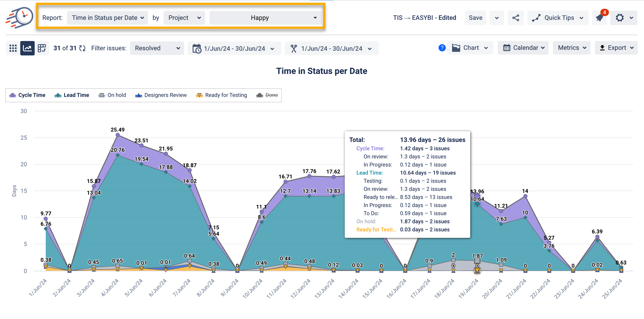The image size is (644, 319).
Task: Open notifications bell with badge
Action: tap(600, 18)
